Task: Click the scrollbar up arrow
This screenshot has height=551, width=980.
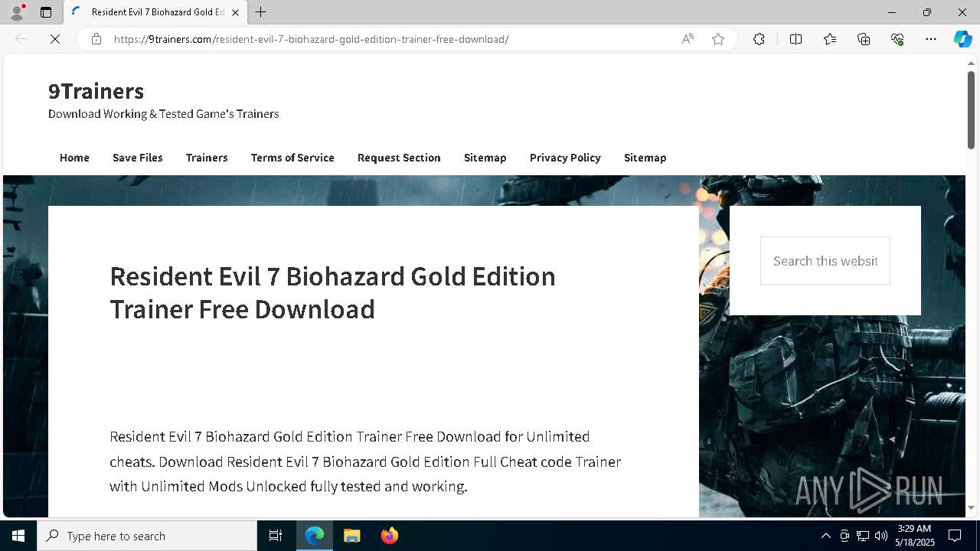Action: 971,63
